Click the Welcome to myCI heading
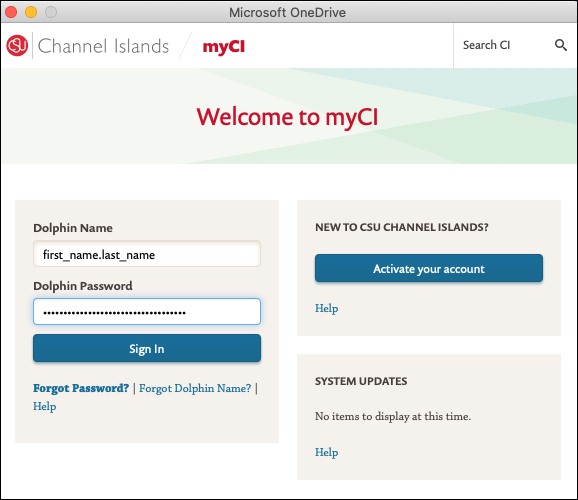Screen dimensions: 578x500 pyautogui.click(x=287, y=117)
